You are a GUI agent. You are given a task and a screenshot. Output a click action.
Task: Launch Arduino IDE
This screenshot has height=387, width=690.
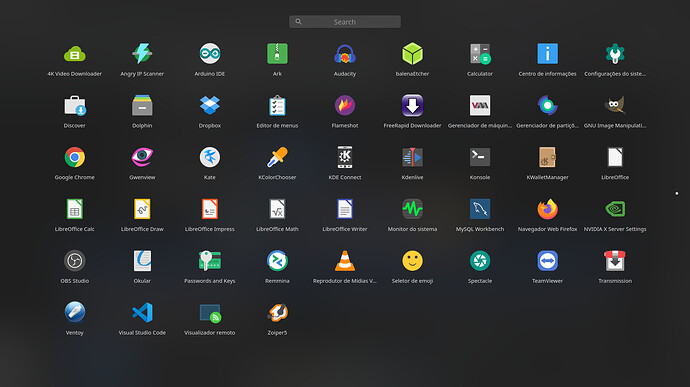(x=209, y=54)
